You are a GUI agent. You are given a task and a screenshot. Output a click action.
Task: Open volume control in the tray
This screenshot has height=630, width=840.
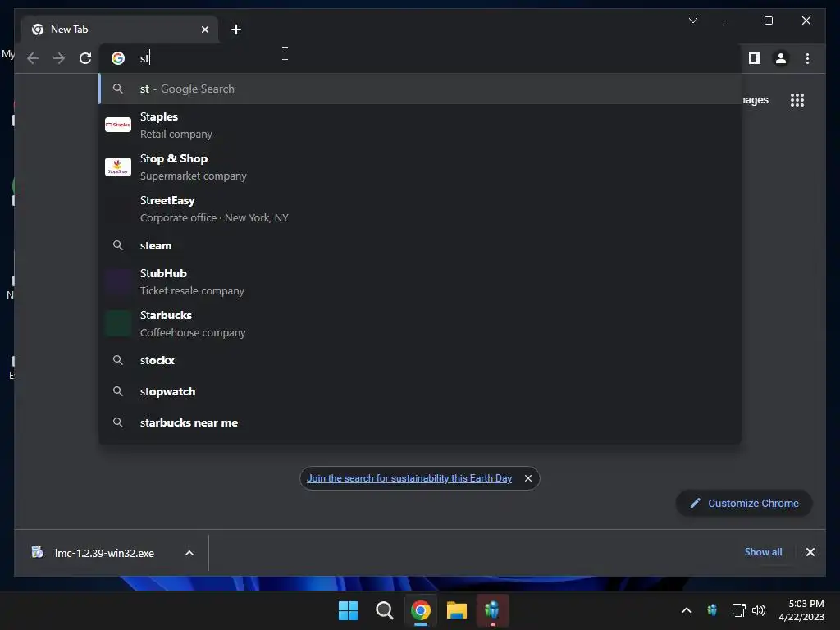[759, 610]
